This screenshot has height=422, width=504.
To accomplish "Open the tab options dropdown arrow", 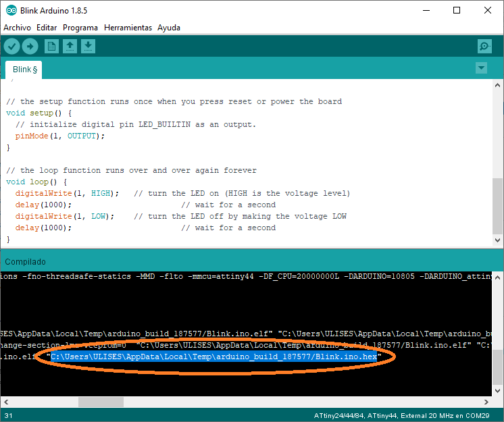I will click(481, 68).
